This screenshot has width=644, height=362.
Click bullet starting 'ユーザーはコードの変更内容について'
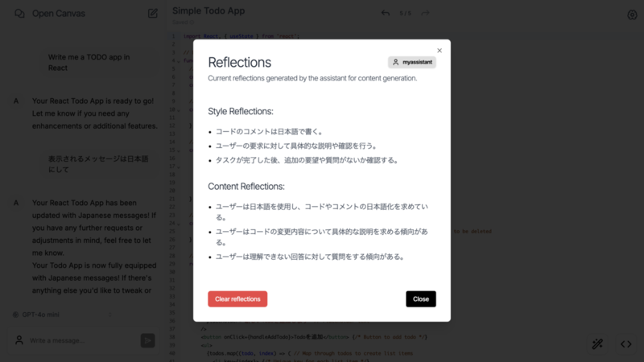point(322,237)
